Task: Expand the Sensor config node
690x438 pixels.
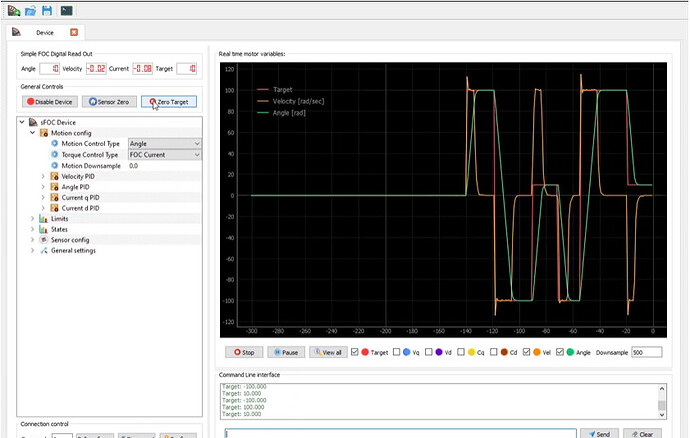Action: click(x=33, y=239)
